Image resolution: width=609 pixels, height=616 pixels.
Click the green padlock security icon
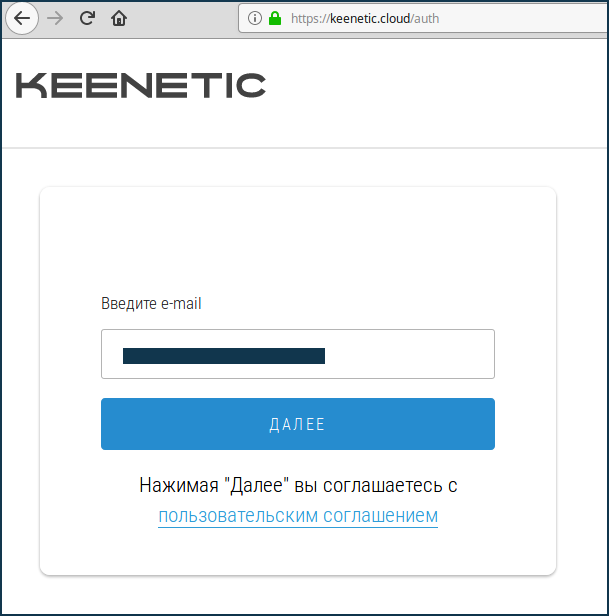274,18
